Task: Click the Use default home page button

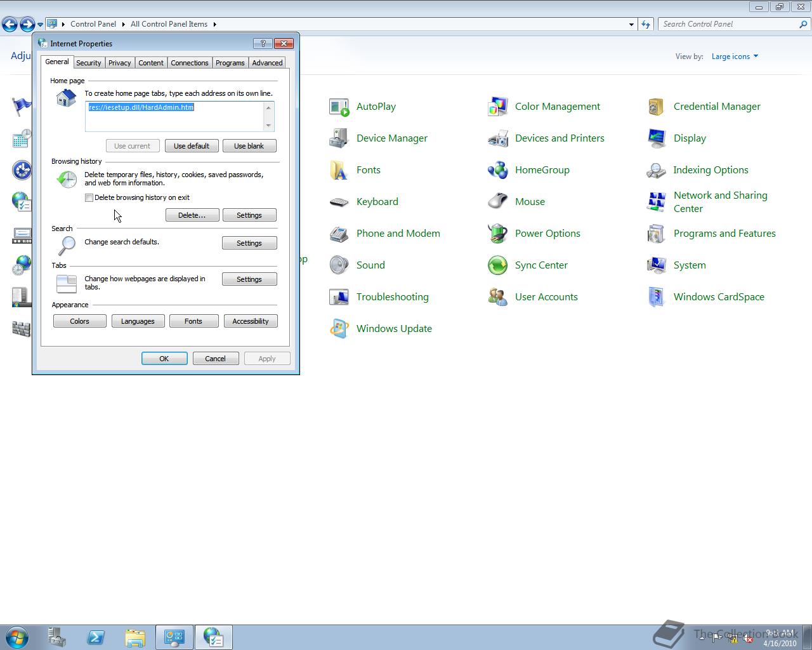Action: (192, 146)
